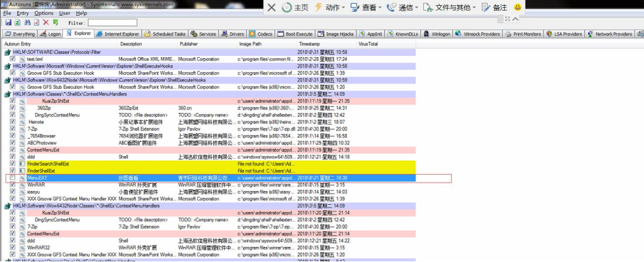Sort by the VirusTotal column header
Image resolution: width=644 pixels, height=262 pixels.
point(385,43)
